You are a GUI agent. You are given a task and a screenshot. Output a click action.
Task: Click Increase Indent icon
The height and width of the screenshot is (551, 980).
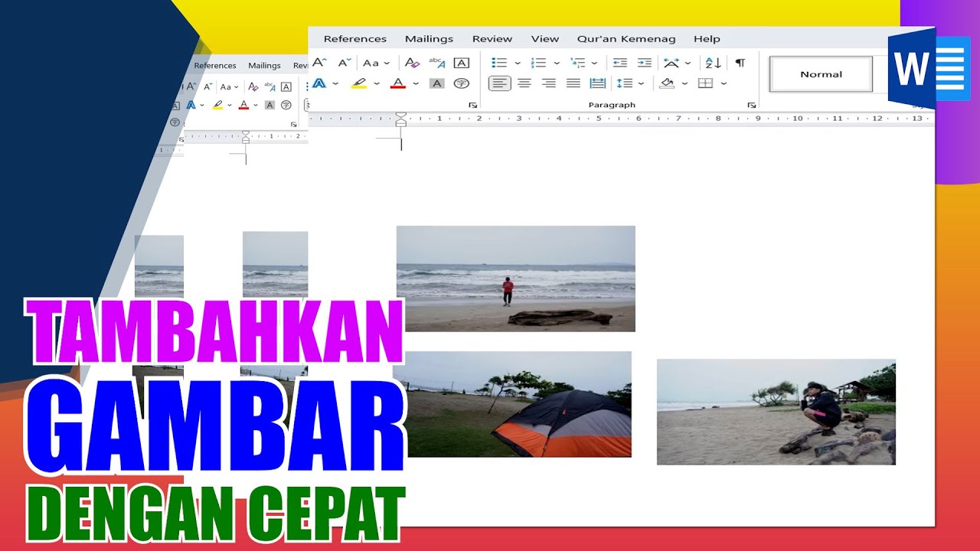click(645, 63)
